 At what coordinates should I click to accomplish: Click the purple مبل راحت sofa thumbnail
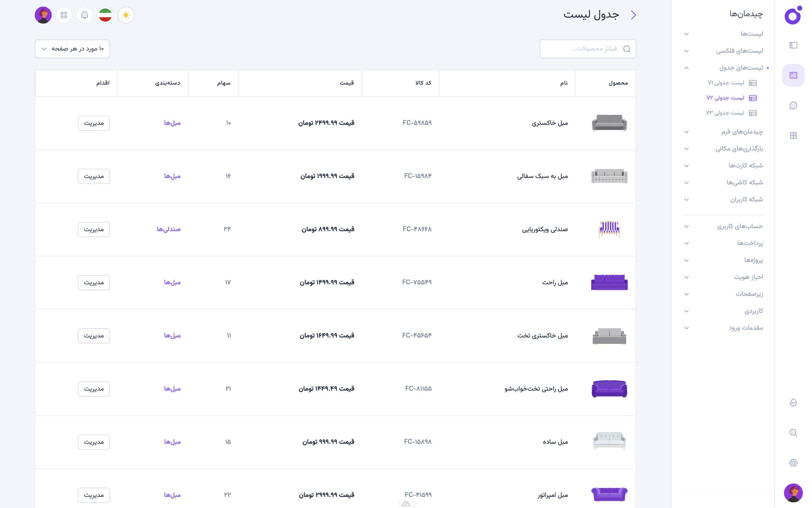coord(609,282)
